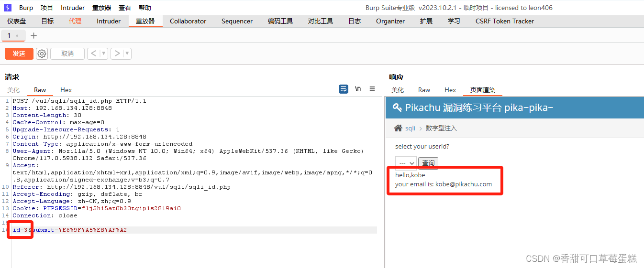The height and width of the screenshot is (268, 644).
Task: Click the 数字型注入 breadcrumb text
Action: click(x=441, y=128)
